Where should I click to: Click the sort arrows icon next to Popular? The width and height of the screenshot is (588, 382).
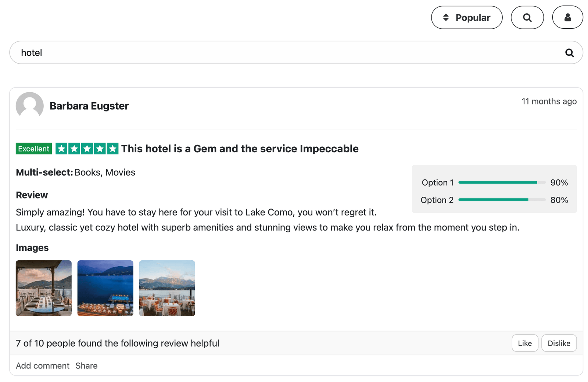445,17
